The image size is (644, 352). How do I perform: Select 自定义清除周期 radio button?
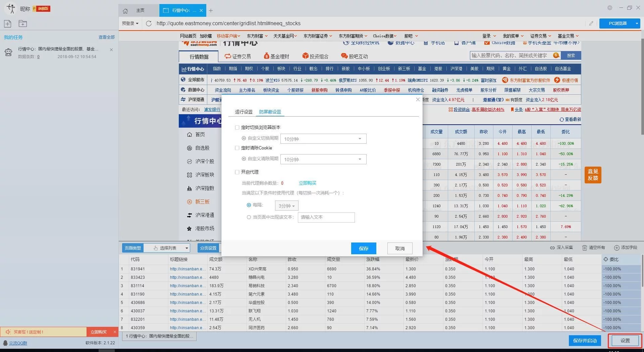coord(244,159)
